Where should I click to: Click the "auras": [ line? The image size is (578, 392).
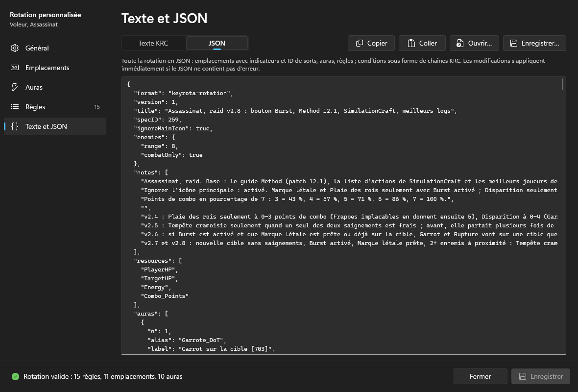pos(151,314)
